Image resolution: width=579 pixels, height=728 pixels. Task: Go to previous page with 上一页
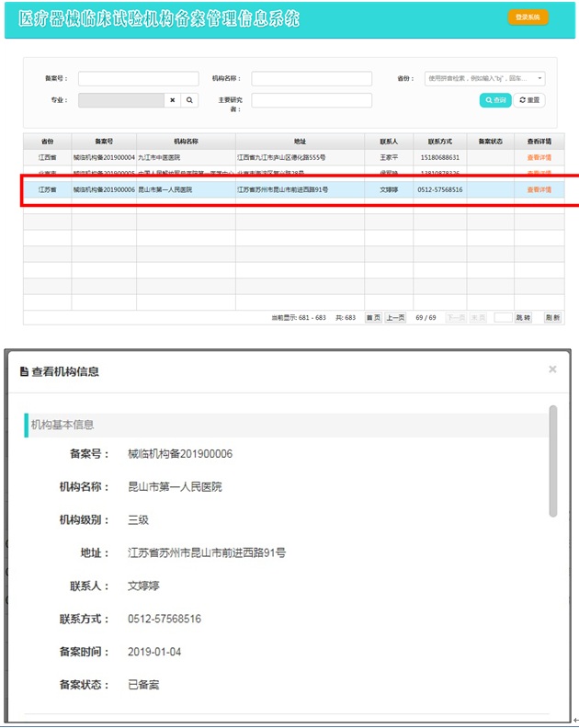point(395,317)
